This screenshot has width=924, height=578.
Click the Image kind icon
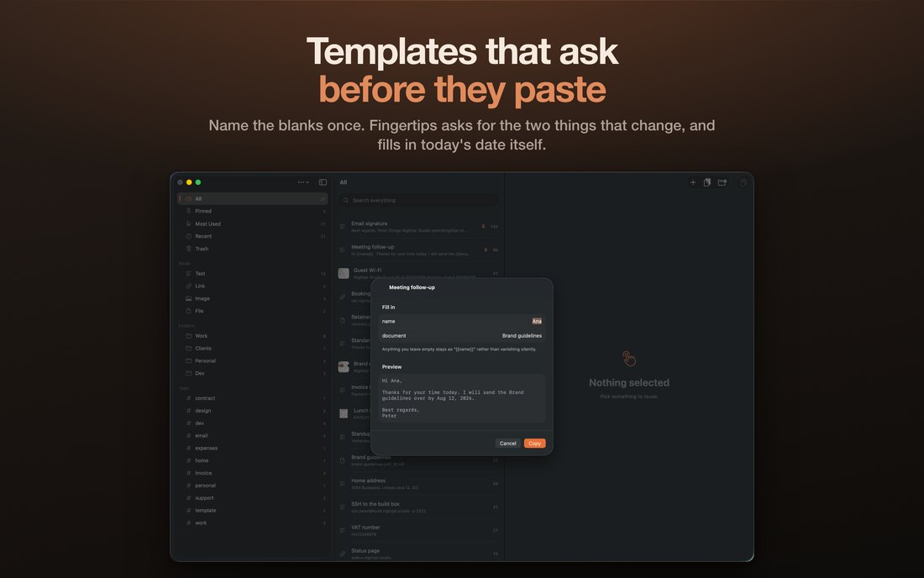(x=188, y=299)
